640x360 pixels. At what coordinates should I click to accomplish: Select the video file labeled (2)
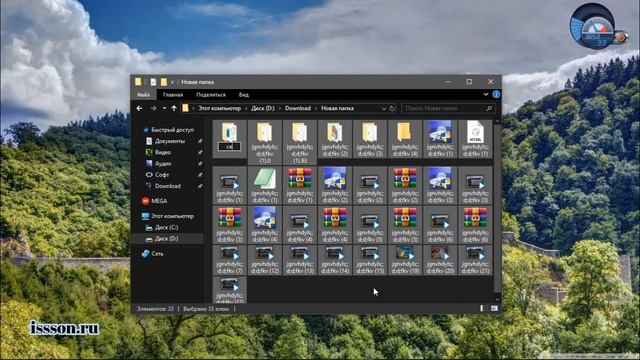370,185
